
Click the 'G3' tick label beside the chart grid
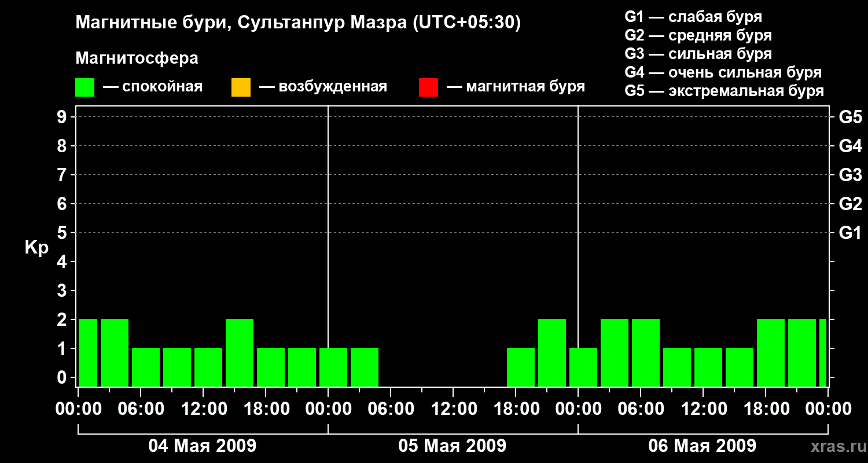[x=850, y=175]
